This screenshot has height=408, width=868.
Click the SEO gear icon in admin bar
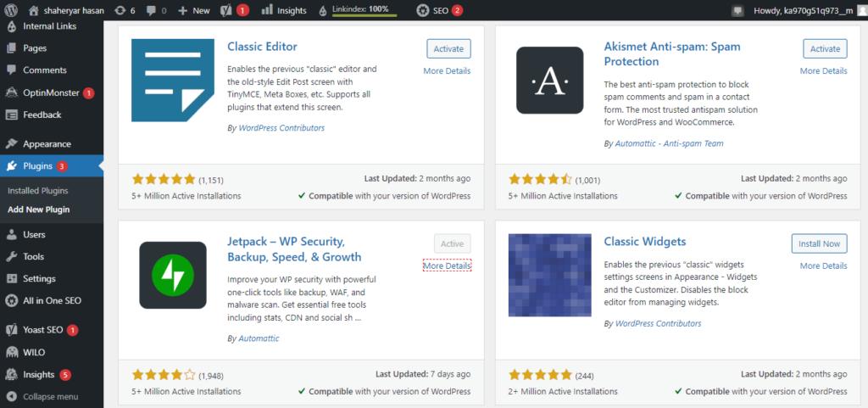pyautogui.click(x=423, y=10)
